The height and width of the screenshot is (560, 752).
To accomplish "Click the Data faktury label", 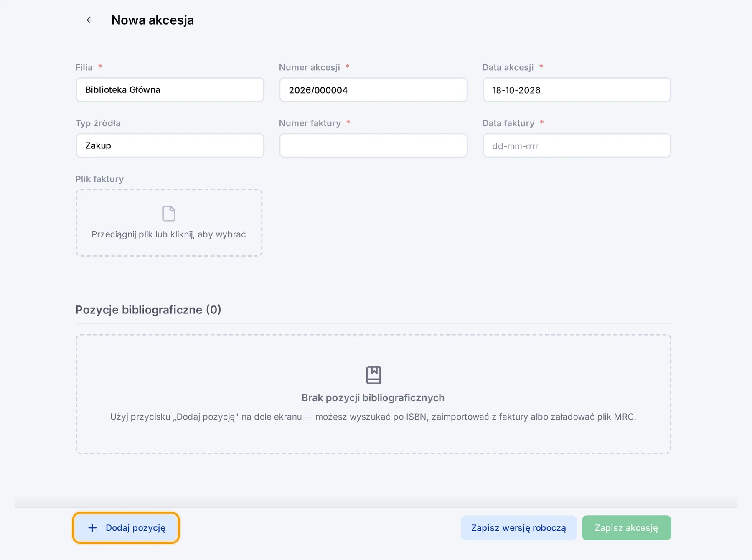I will [508, 123].
